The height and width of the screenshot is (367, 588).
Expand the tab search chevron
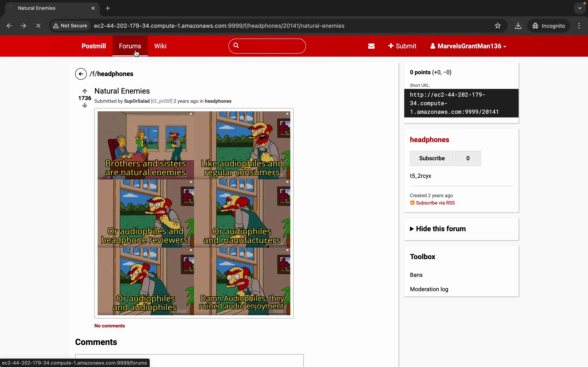(x=580, y=8)
